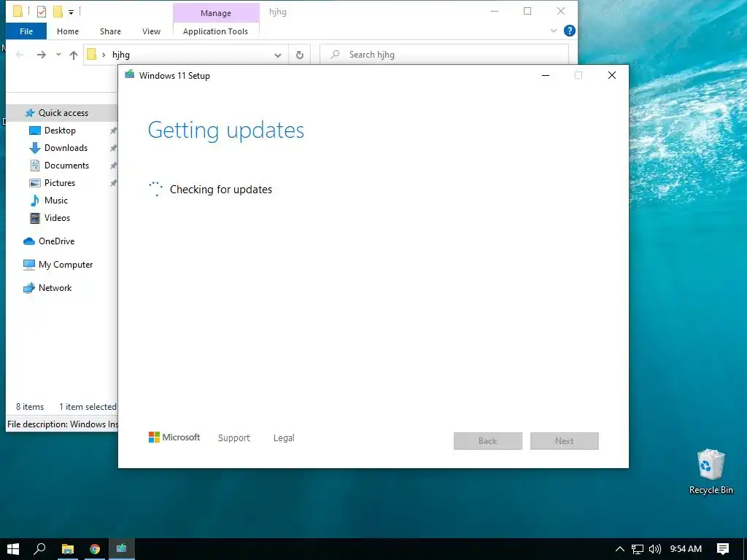Switch to the Home ribbon tab
Viewport: 747px width, 560px height.
click(68, 31)
